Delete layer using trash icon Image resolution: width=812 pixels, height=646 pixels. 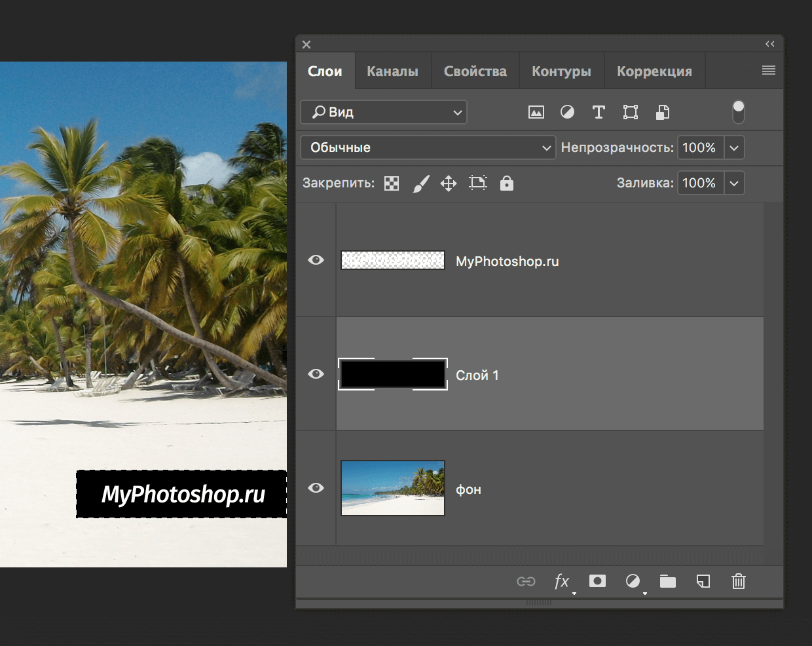coord(738,581)
